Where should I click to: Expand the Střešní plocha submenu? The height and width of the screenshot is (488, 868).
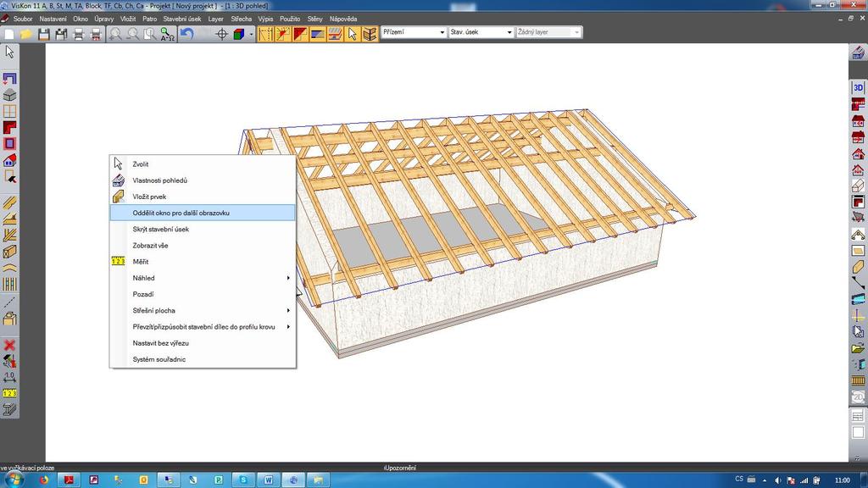pyautogui.click(x=203, y=310)
